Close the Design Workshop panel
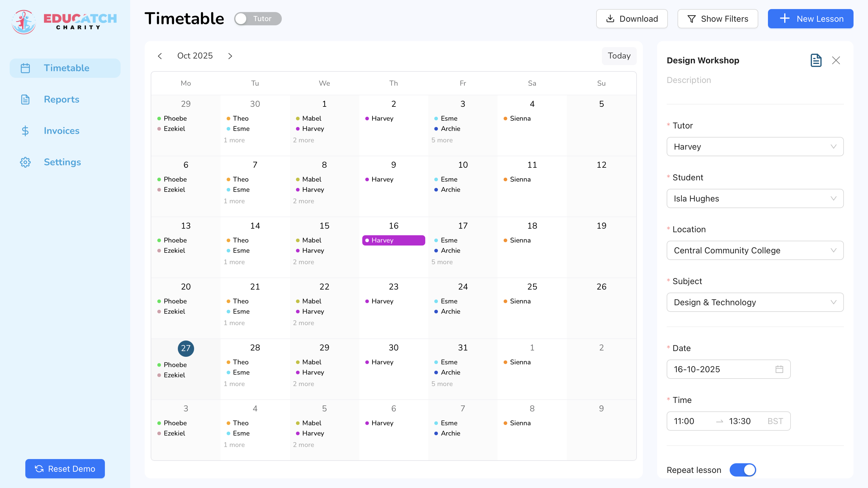This screenshot has height=488, width=868. (837, 60)
